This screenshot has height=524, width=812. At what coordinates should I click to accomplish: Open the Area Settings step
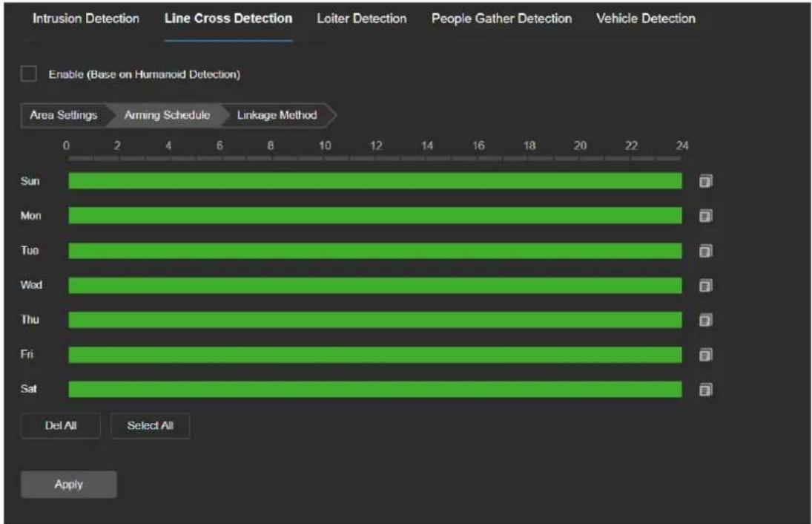pyautogui.click(x=64, y=115)
